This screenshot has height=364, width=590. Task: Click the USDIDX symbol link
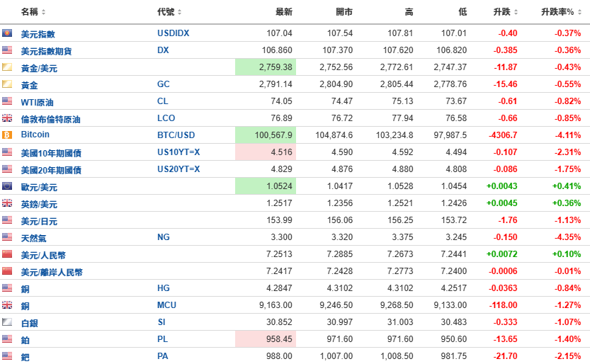173,33
